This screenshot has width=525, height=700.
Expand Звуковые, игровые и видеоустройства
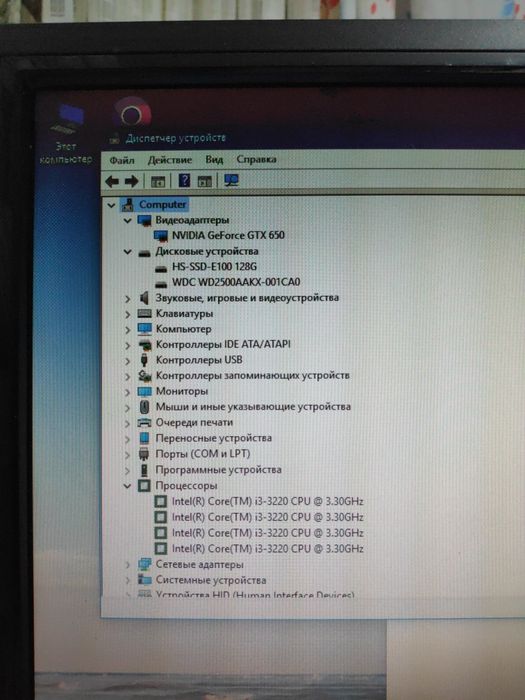tap(128, 299)
